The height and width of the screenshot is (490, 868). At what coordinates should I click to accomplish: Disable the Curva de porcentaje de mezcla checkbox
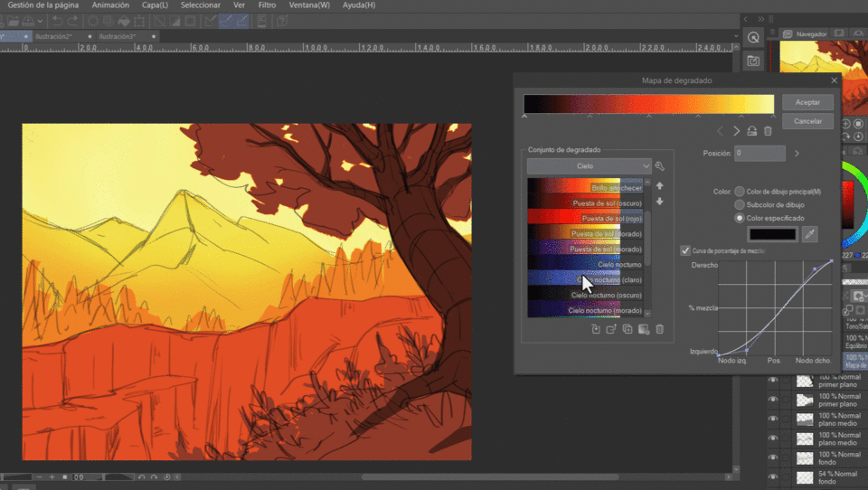(x=685, y=250)
